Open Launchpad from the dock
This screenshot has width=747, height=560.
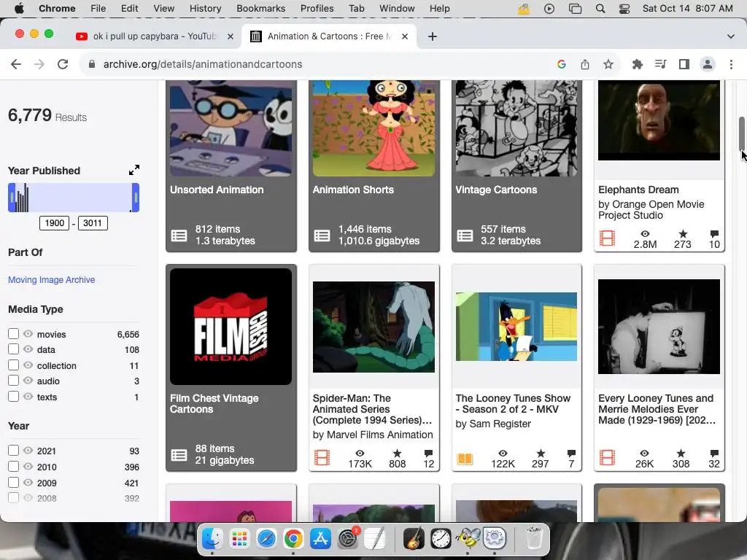click(x=239, y=539)
